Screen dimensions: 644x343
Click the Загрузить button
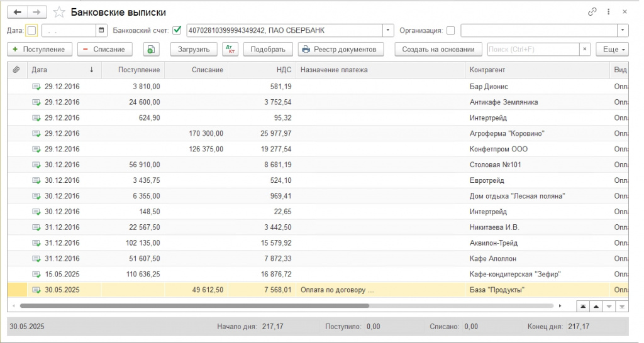point(194,49)
